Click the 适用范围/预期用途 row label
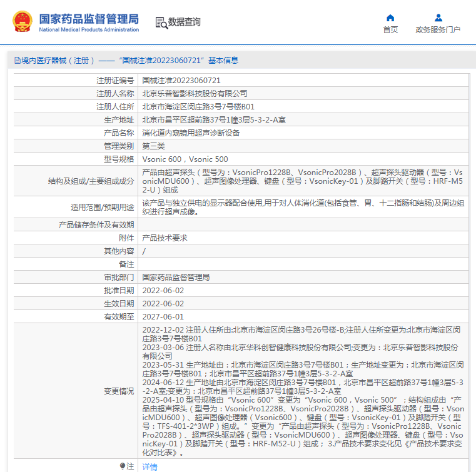The image size is (476, 472). click(x=103, y=207)
